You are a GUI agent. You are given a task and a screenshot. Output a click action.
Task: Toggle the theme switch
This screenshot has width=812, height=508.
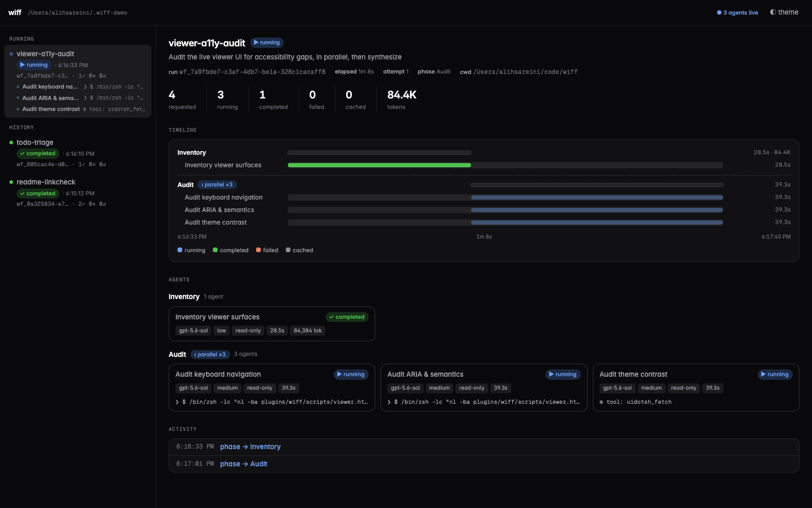[x=784, y=12]
